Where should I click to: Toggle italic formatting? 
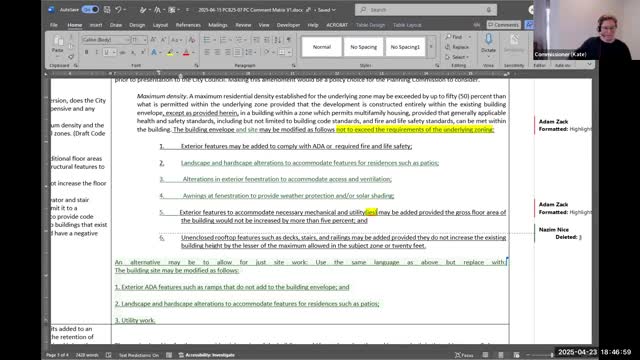96,52
